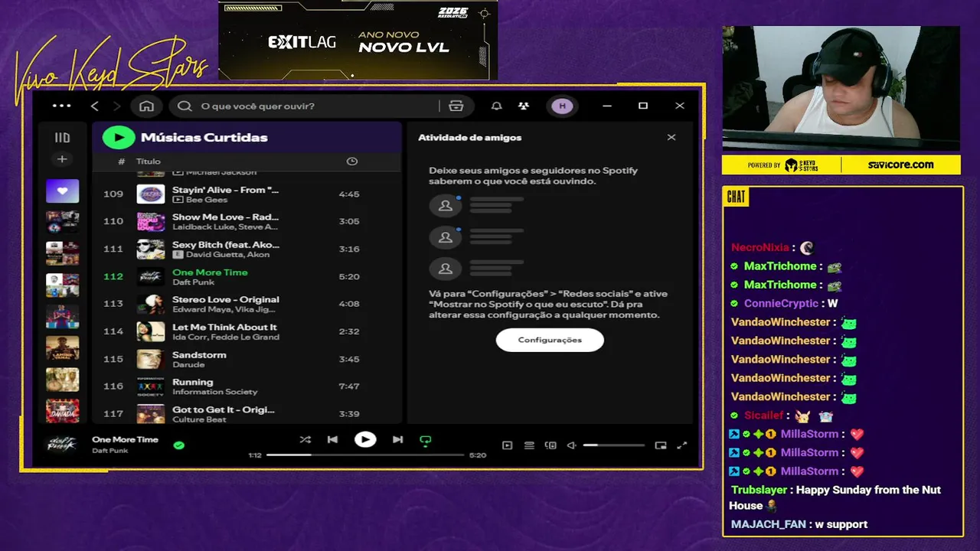This screenshot has height=551, width=980.
Task: Toggle the green repeat button
Action: click(x=425, y=440)
